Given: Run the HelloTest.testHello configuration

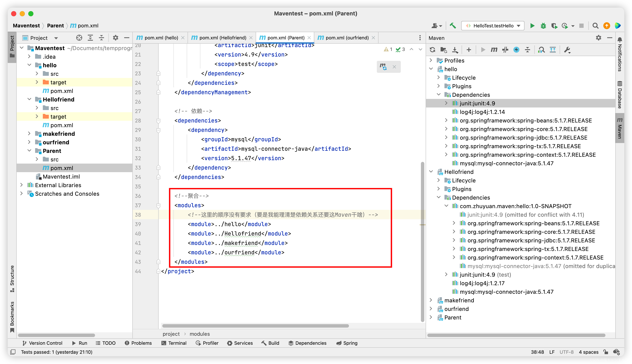Looking at the screenshot, I should coord(532,25).
